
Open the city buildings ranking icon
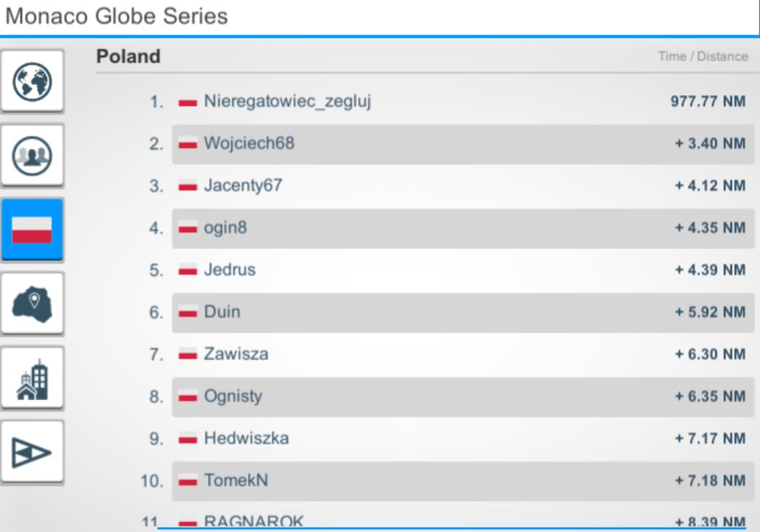(x=32, y=378)
